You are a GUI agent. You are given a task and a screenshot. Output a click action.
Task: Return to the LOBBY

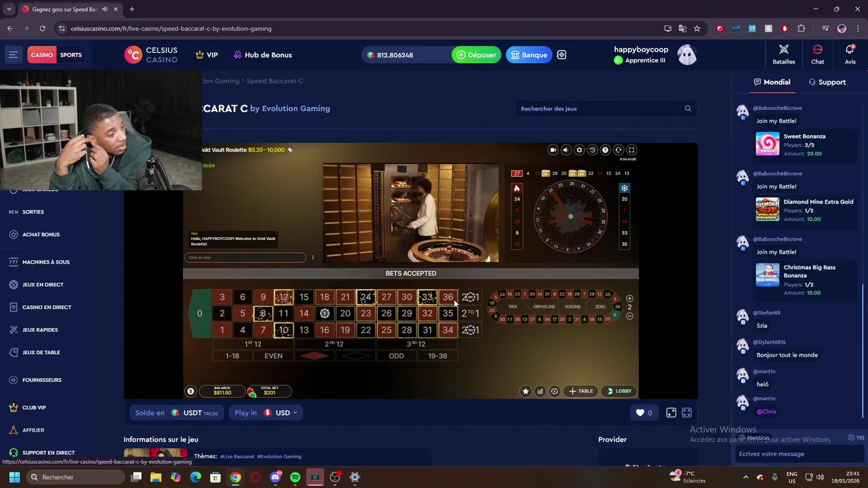619,391
